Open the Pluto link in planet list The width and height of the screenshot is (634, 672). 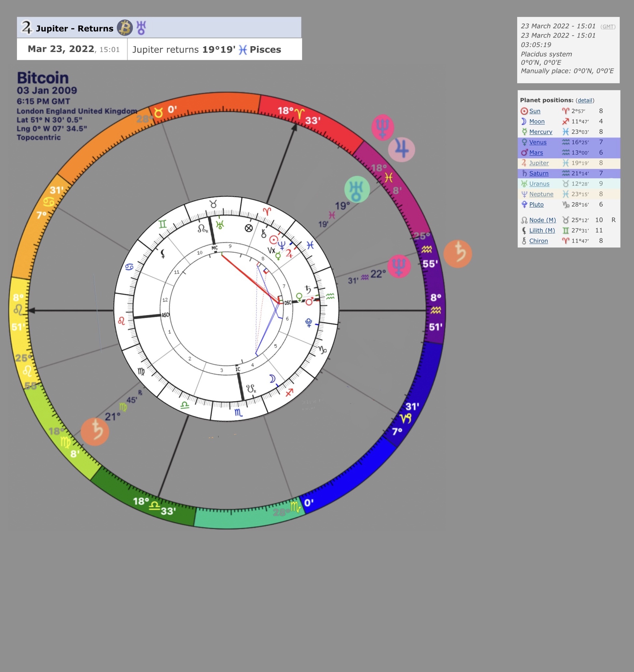[x=537, y=205]
